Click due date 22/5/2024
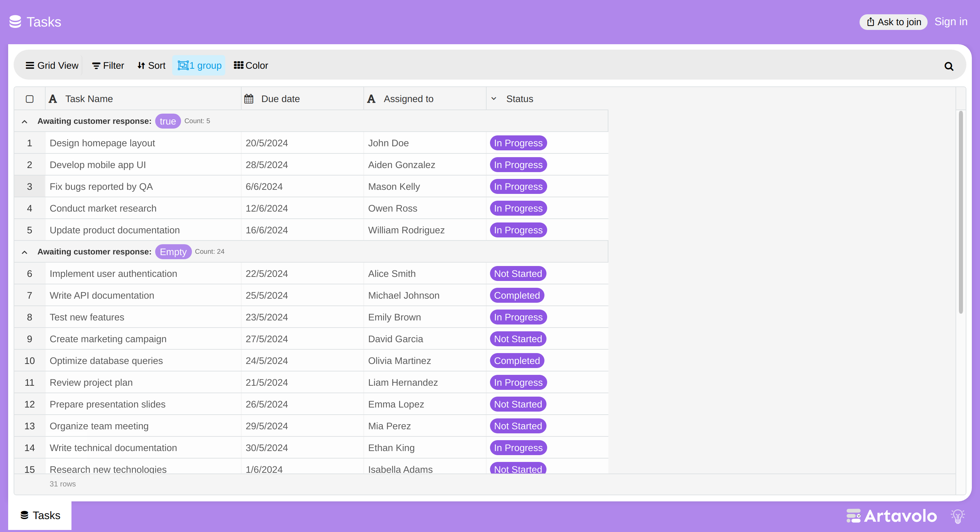This screenshot has height=532, width=980. click(x=303, y=274)
